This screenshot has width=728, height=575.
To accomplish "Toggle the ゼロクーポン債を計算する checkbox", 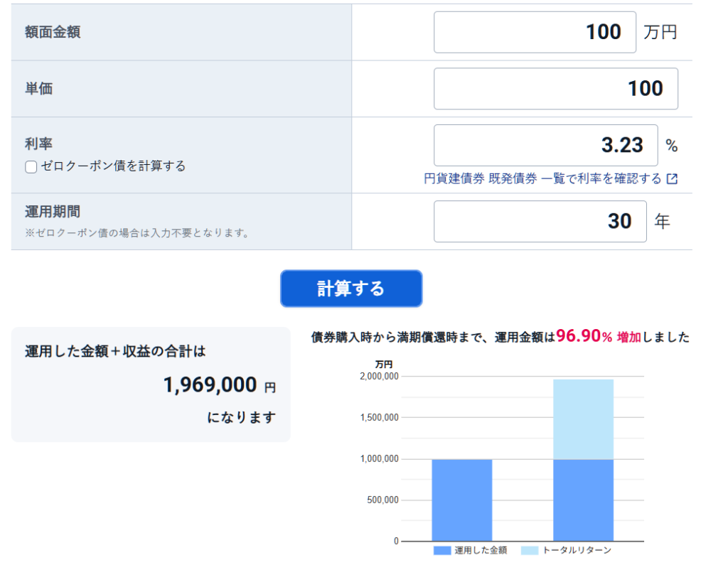I will point(31,167).
